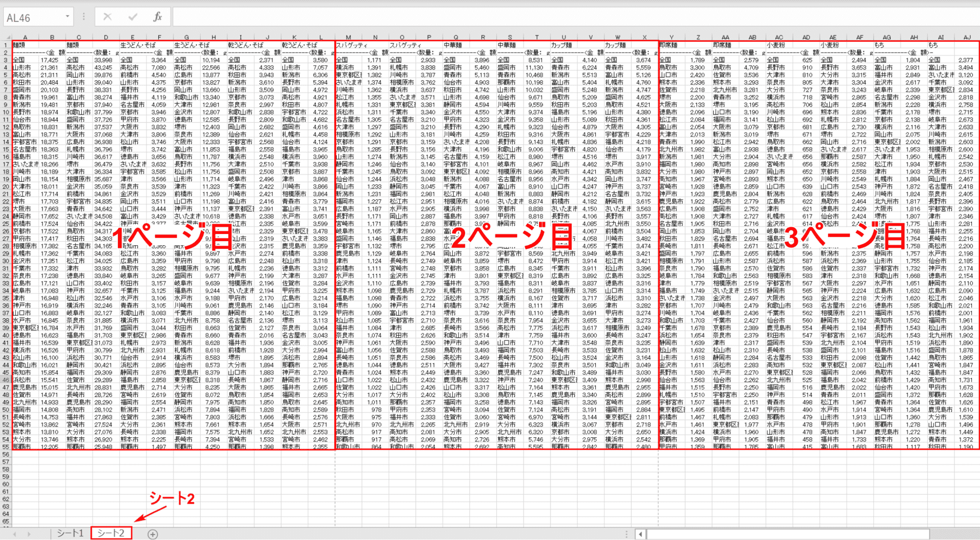Click the horizontal scrollbar left arrow
Viewport: 980px width, 540px height.
(640, 534)
